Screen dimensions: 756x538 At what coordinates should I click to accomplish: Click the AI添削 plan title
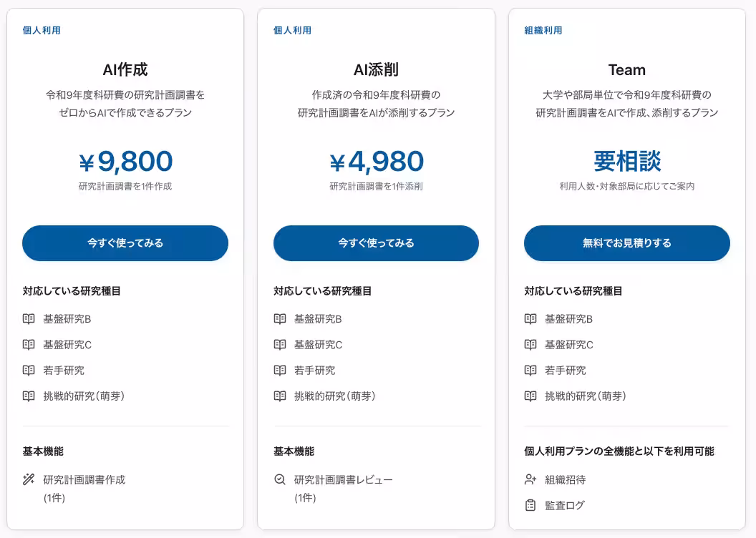pyautogui.click(x=376, y=70)
